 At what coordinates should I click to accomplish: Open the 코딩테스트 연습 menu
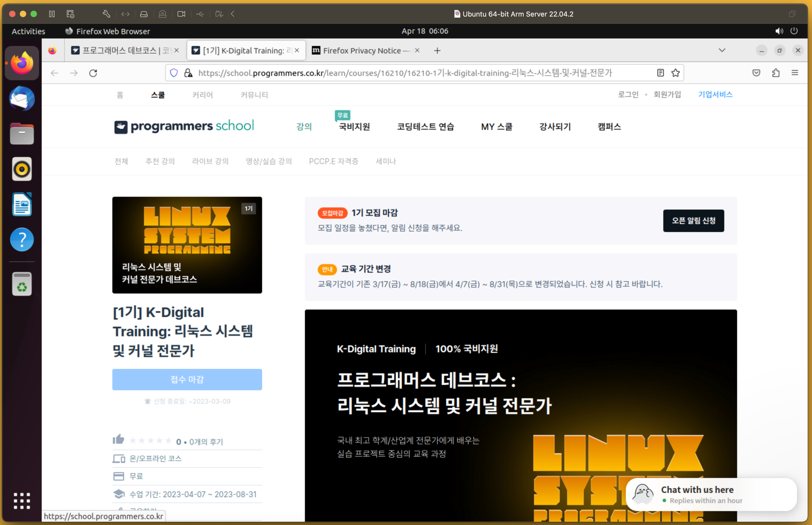pyautogui.click(x=425, y=127)
